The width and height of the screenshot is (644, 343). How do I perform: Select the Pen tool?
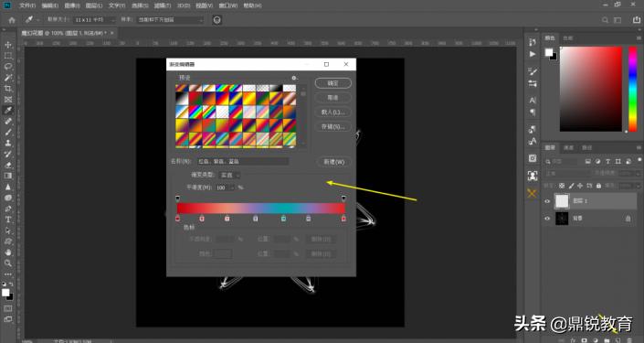[8, 209]
